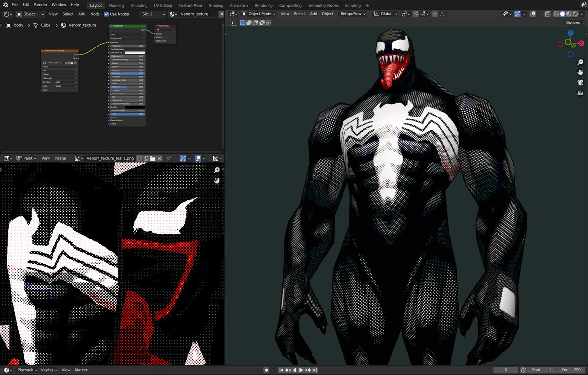Toggle fake user shield for image
Image resolution: width=588 pixels, height=375 pixels.
point(139,158)
